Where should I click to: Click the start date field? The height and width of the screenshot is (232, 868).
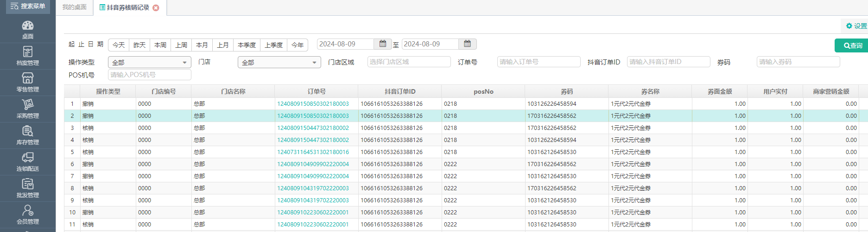[x=345, y=44]
